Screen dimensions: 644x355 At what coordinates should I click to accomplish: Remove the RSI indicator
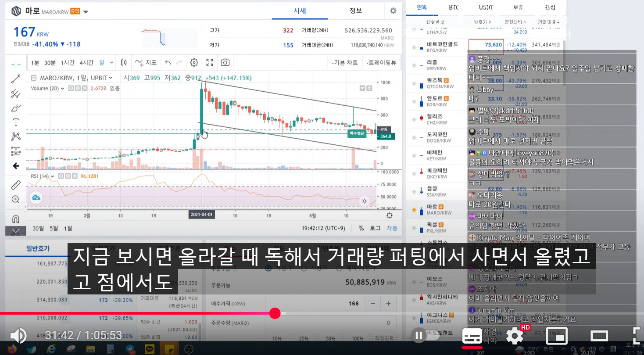74,176
